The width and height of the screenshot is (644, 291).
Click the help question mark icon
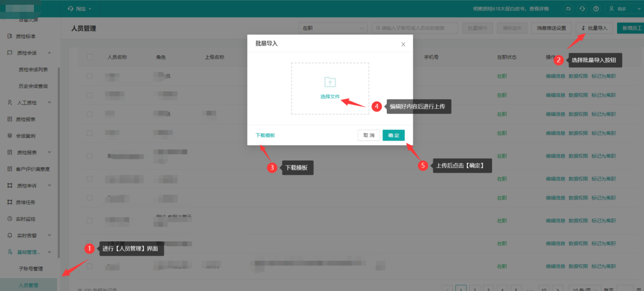tap(596, 8)
